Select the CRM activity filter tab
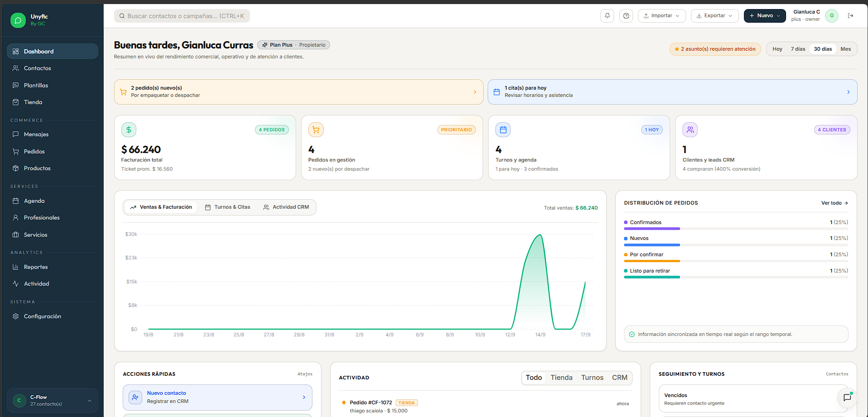The image size is (868, 417). coord(619,378)
